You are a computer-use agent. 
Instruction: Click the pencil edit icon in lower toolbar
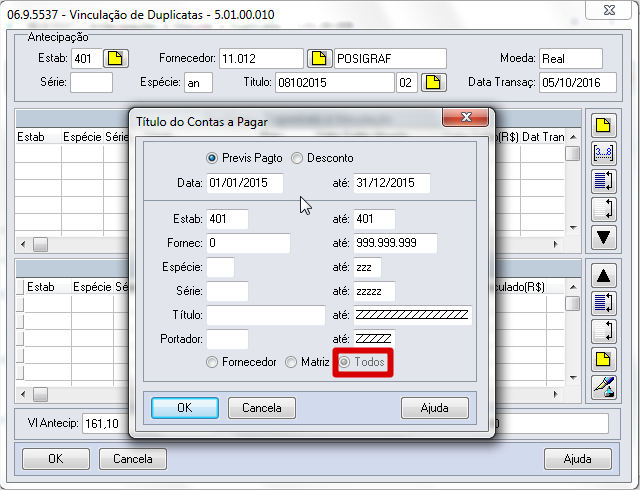tap(603, 387)
